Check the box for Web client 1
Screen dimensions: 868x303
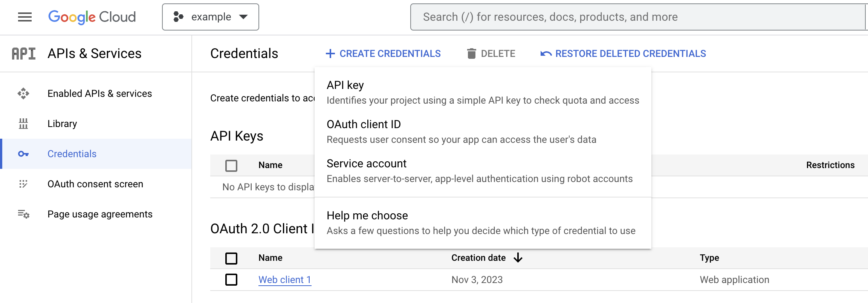click(231, 280)
